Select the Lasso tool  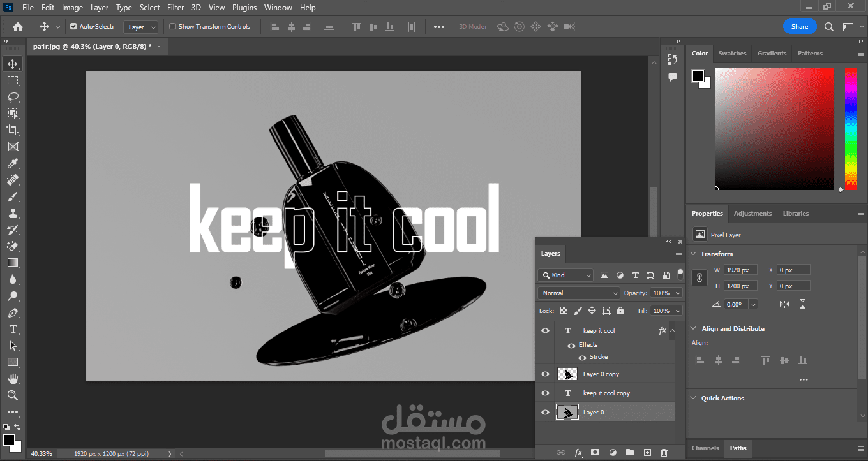pyautogui.click(x=12, y=97)
